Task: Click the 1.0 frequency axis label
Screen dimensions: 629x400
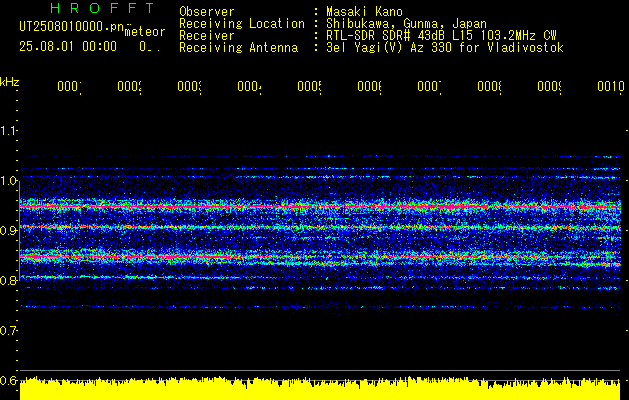Action: 9,181
